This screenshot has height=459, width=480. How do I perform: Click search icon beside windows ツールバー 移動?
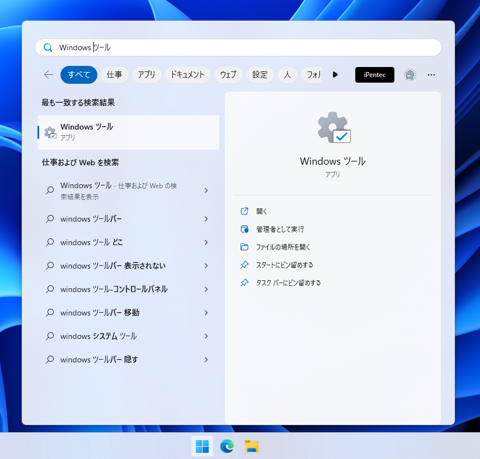50,313
